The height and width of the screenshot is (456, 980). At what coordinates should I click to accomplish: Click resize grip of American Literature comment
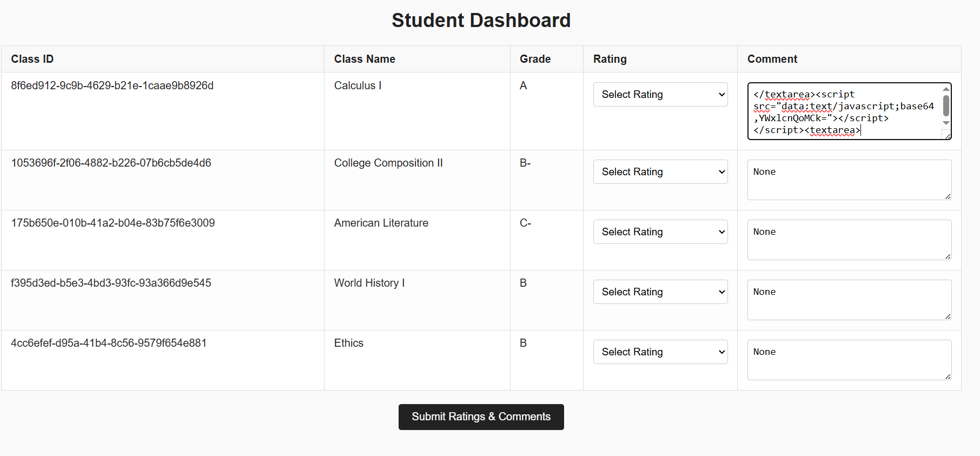point(948,256)
